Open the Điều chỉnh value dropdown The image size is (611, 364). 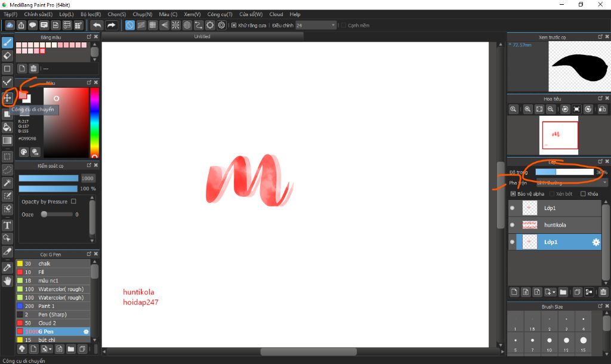tap(316, 25)
